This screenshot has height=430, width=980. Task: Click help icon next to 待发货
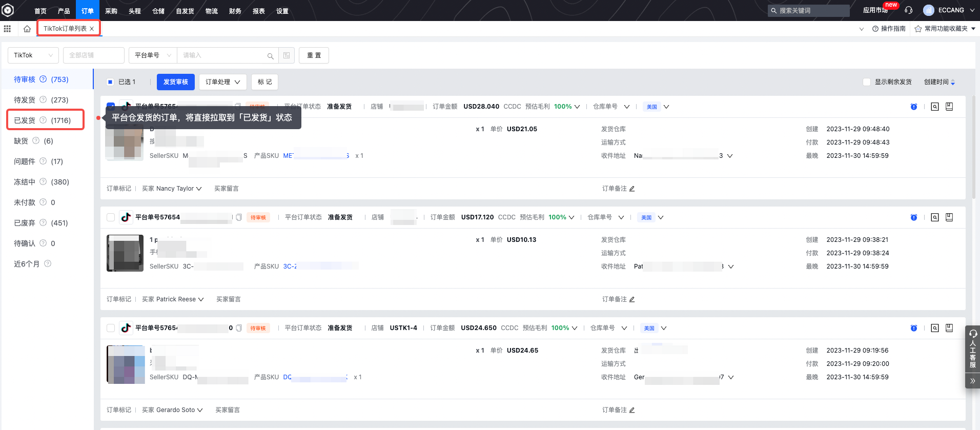tap(43, 100)
